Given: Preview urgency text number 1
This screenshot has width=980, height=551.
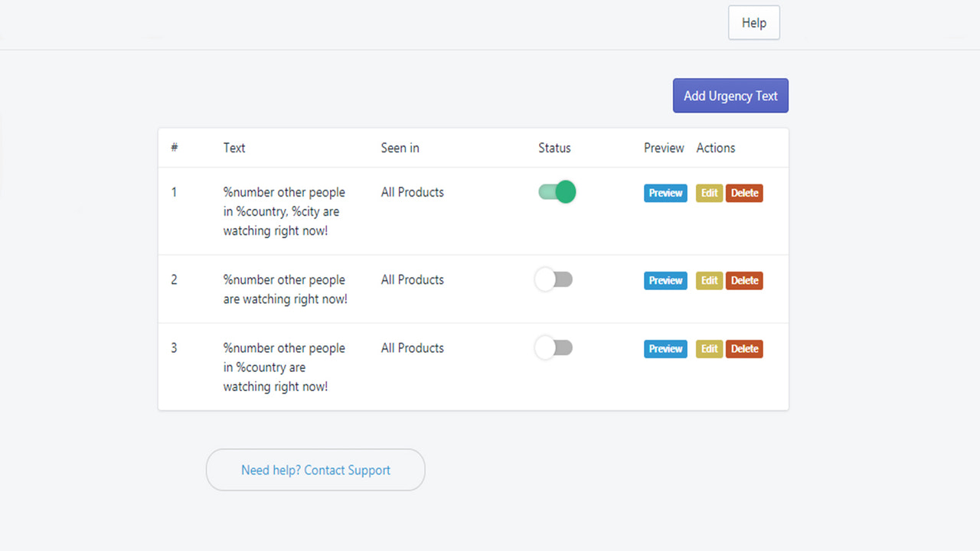Looking at the screenshot, I should click(665, 193).
